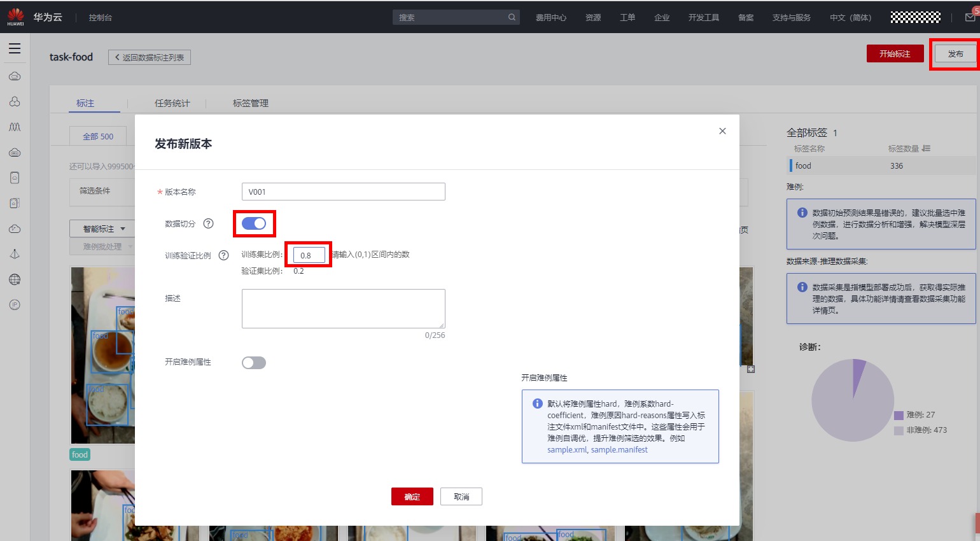The image size is (980, 541).
Task: Enable the 开启难例属性 toggle
Action: click(x=254, y=363)
